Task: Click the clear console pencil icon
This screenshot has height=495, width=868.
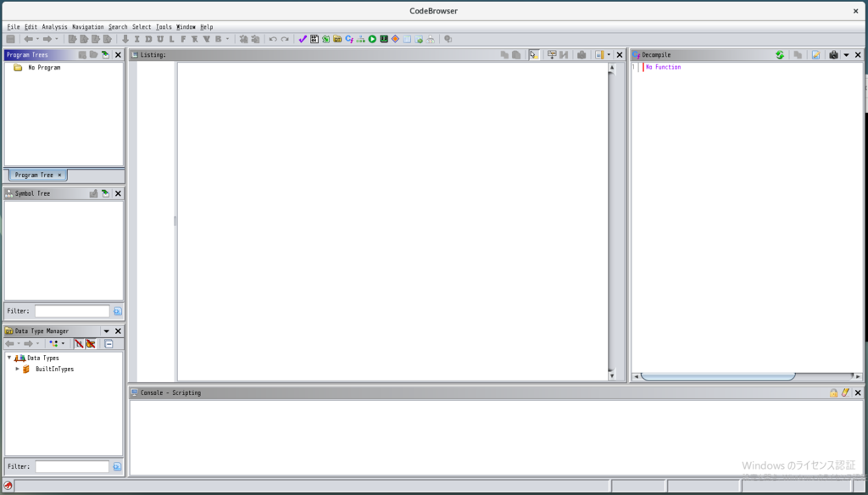Action: click(x=845, y=392)
